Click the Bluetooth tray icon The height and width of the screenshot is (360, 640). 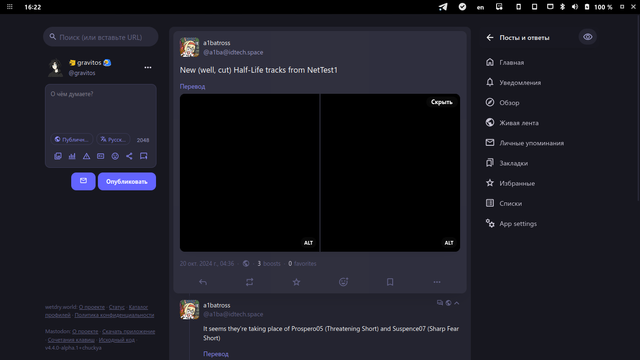click(x=562, y=7)
